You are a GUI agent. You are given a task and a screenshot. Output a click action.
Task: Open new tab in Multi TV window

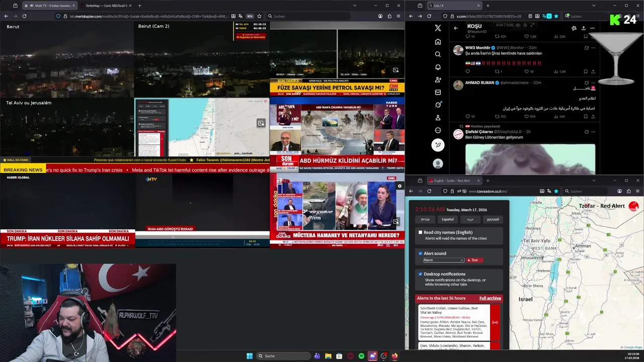click(x=139, y=6)
